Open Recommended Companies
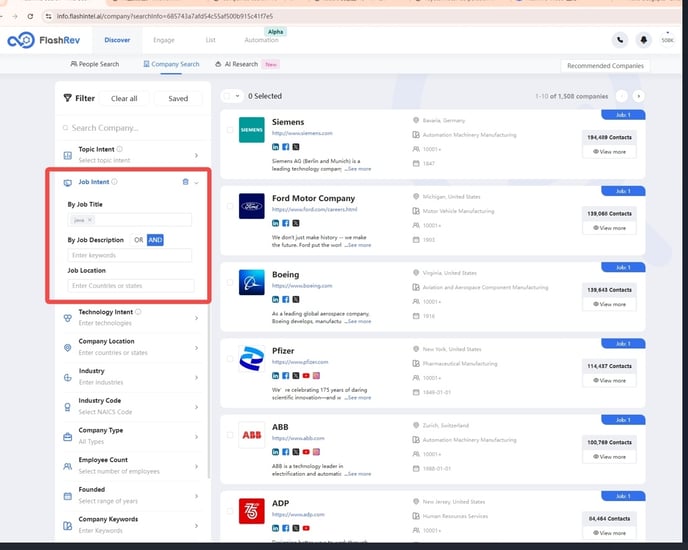 coord(605,66)
